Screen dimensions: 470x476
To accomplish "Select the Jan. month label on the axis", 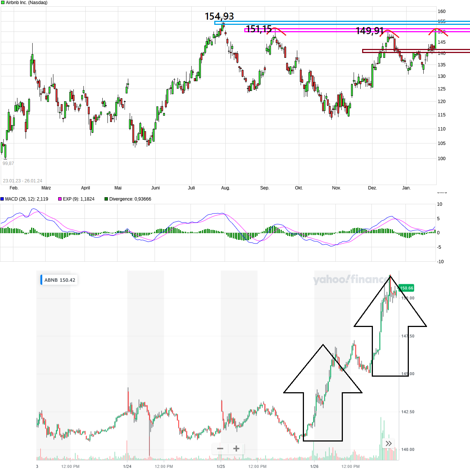I will 406,188.
